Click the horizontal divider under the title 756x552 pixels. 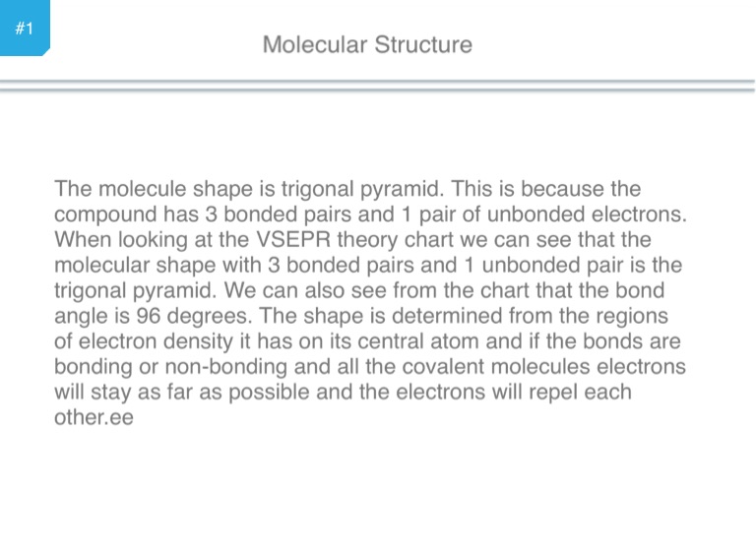[378, 86]
